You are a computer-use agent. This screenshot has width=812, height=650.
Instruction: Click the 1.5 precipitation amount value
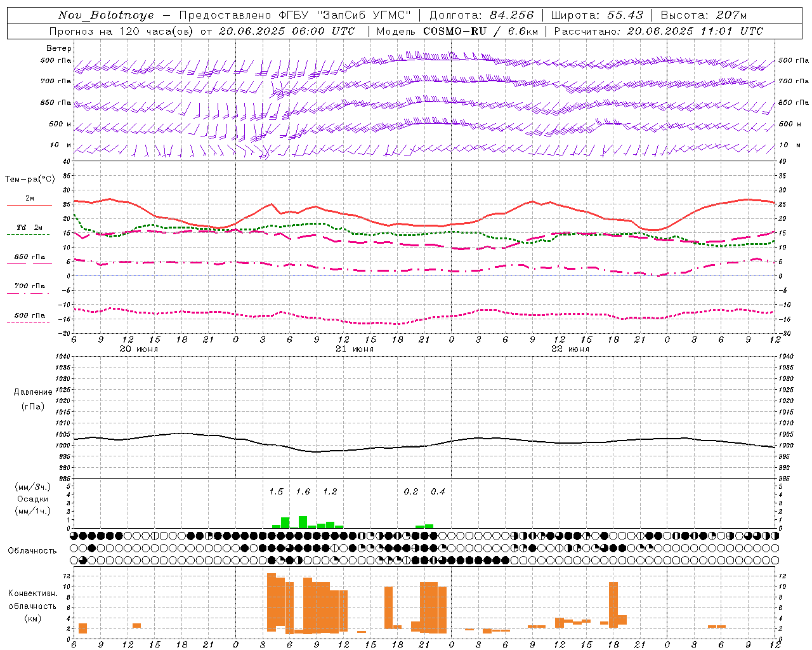coord(276,492)
